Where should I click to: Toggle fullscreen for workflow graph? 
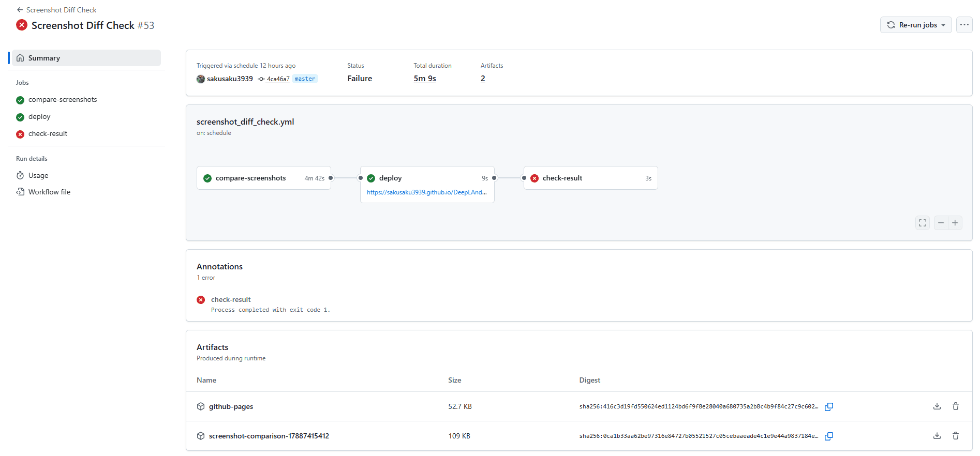pyautogui.click(x=922, y=223)
